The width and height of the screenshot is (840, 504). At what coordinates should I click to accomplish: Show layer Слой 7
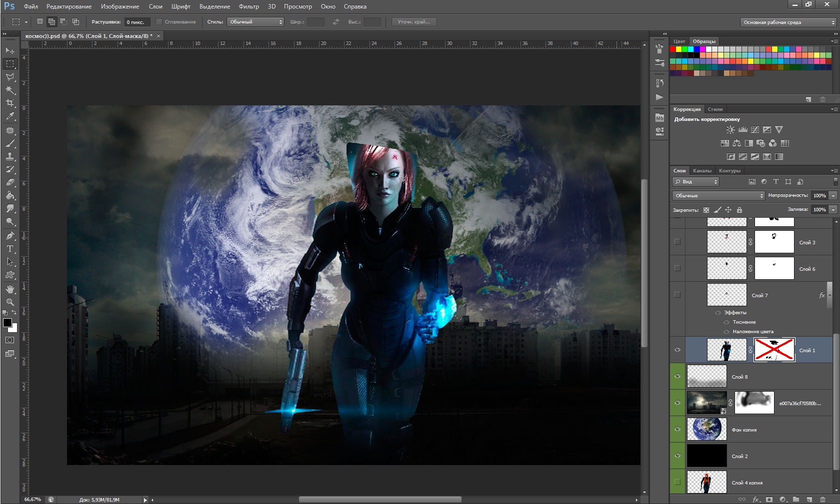tap(677, 295)
